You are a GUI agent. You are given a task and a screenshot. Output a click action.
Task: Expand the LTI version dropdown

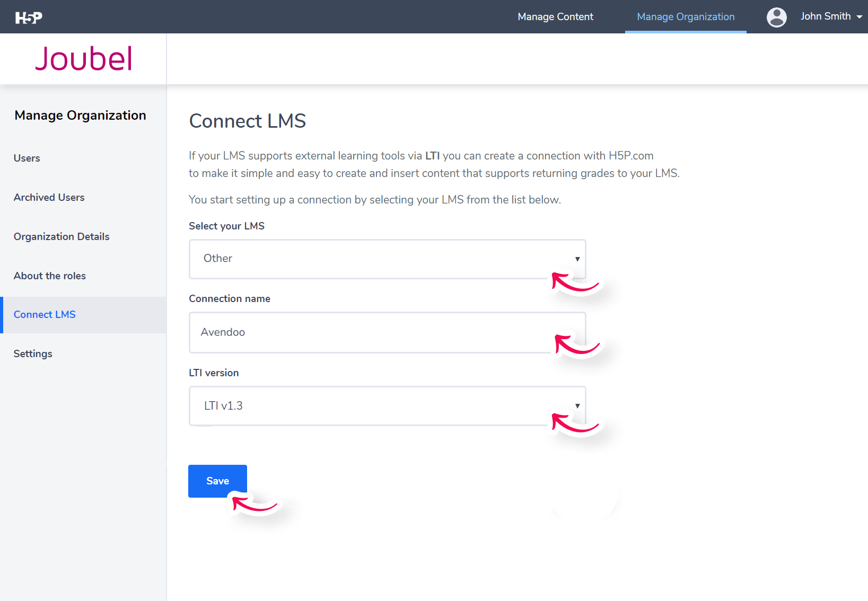point(388,406)
